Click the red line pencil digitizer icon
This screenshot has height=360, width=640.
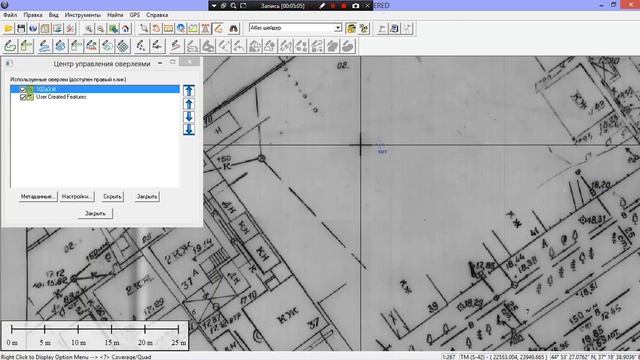176,46
